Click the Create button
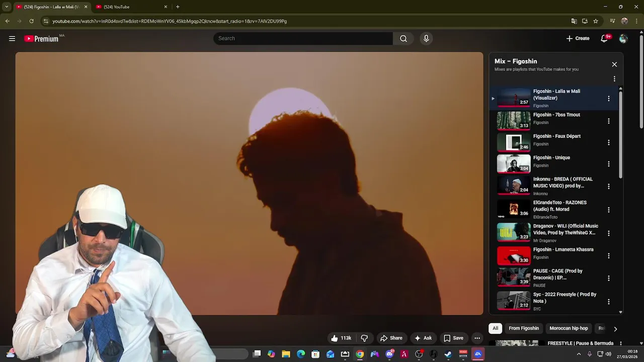Image resolution: width=644 pixels, height=362 pixels. click(x=578, y=39)
